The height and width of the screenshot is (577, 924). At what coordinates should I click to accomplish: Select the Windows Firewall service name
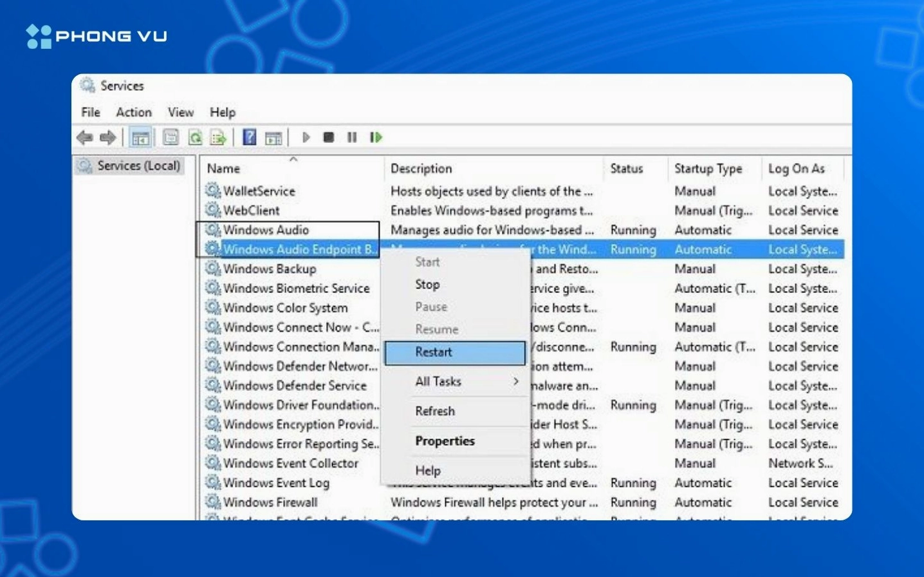[x=270, y=502]
